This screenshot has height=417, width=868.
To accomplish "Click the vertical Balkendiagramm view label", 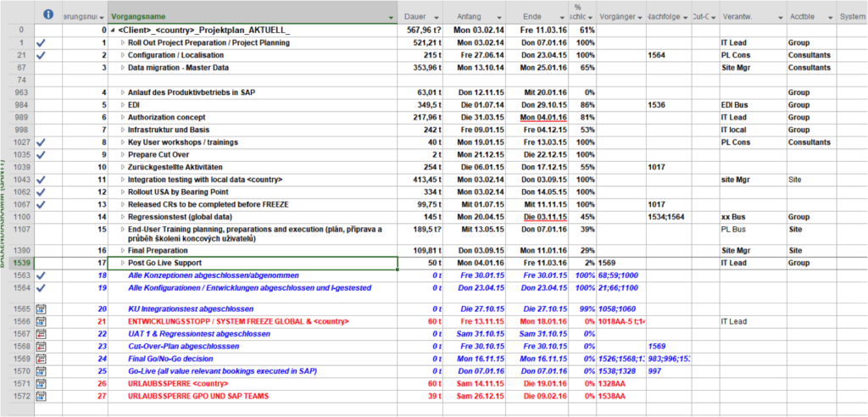I will (3, 215).
